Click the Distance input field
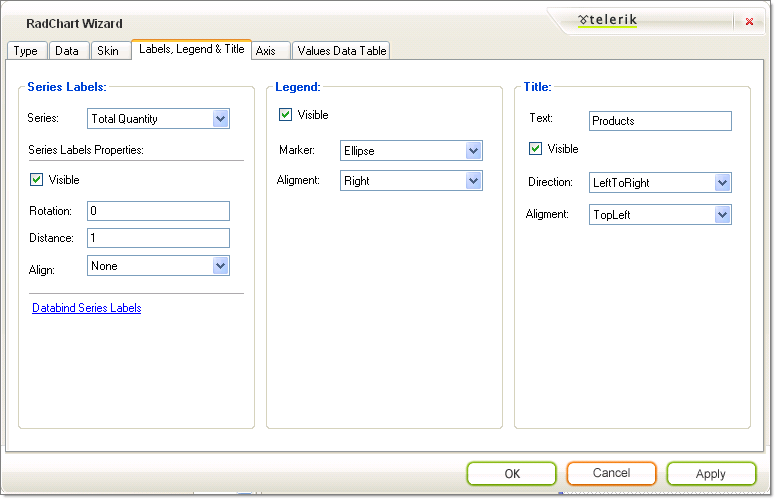This screenshot has width=776, height=500. (158, 238)
